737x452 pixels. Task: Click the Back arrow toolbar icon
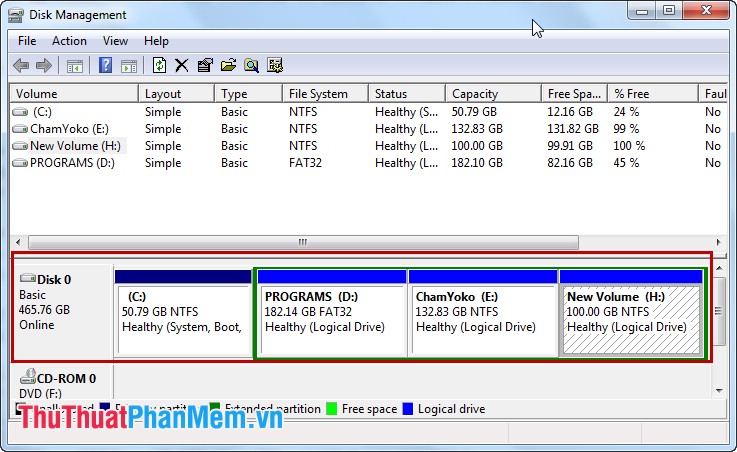pos(21,65)
